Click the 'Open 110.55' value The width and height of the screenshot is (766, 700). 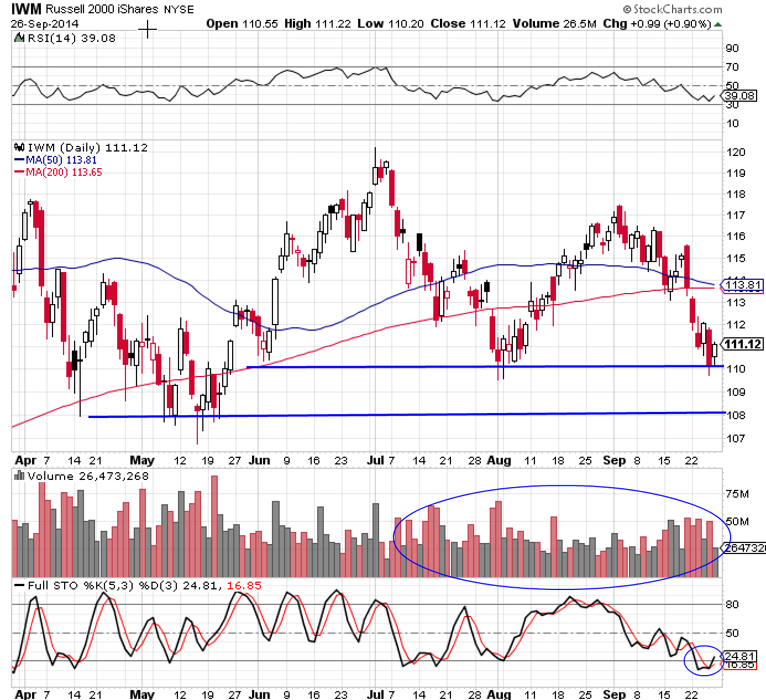tap(243, 23)
